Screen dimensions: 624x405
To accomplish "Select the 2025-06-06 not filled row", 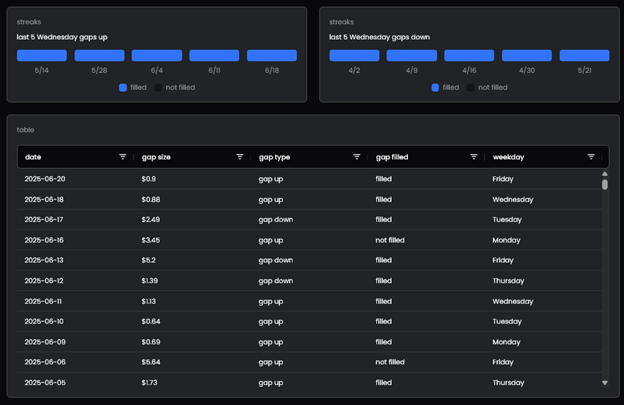I will [x=300, y=362].
